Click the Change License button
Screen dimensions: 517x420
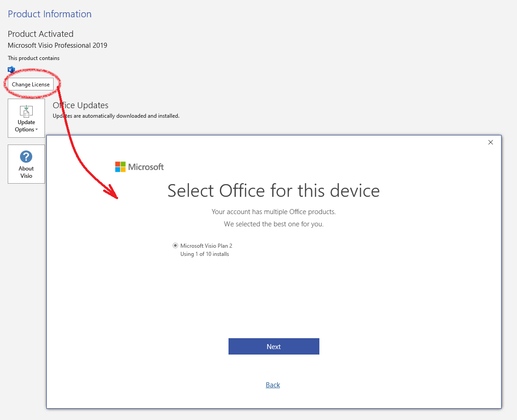point(30,85)
